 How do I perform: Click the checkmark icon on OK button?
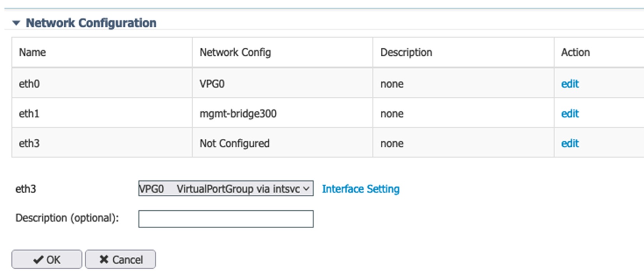tap(39, 259)
